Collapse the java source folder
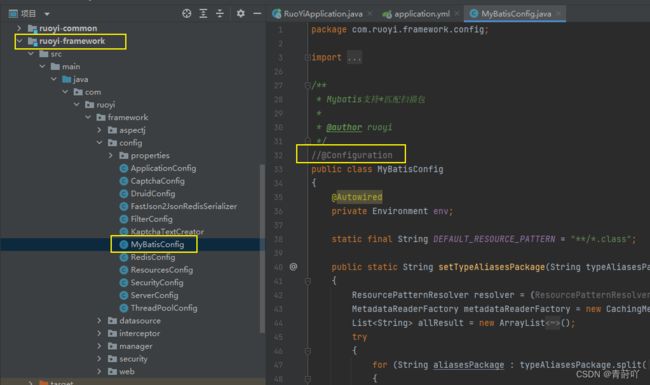The width and height of the screenshot is (650, 385). click(54, 79)
